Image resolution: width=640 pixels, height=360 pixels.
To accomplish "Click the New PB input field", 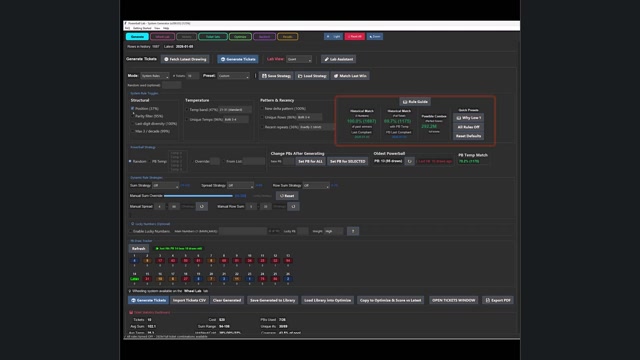I will 289,162.
